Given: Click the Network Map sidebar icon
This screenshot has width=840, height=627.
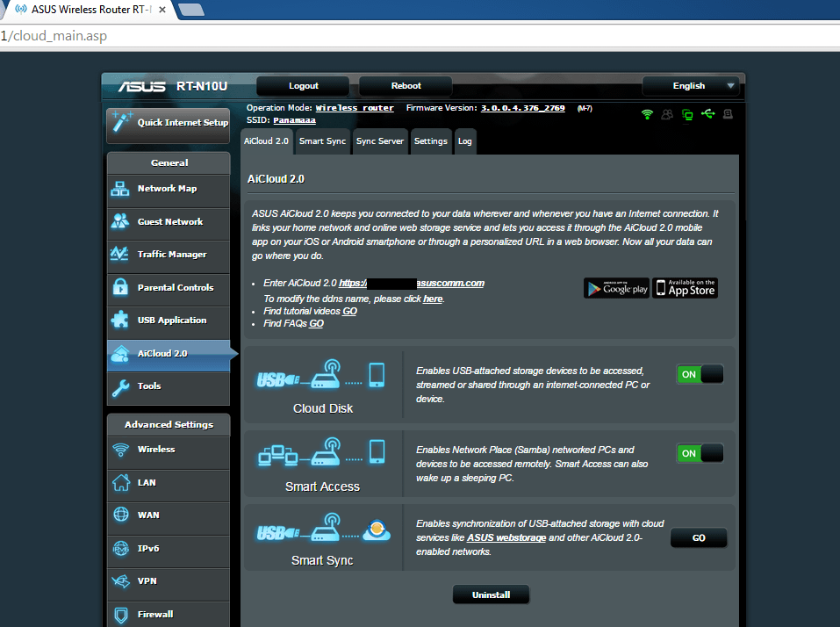Looking at the screenshot, I should [x=120, y=189].
